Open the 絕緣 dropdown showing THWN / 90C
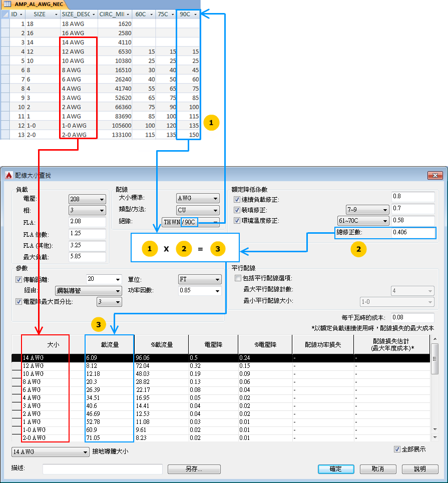Image resolution: width=448 pixels, height=483 pixels. coord(191,222)
